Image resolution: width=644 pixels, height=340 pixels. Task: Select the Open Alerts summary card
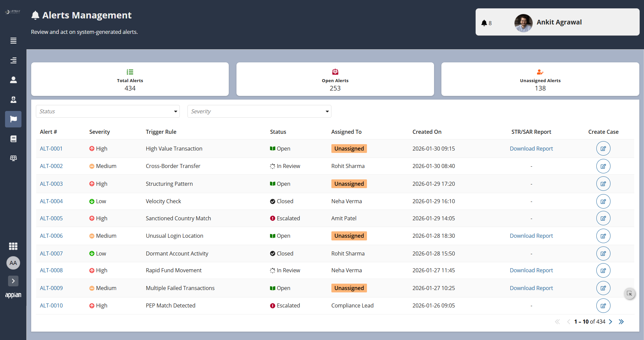[335, 79]
